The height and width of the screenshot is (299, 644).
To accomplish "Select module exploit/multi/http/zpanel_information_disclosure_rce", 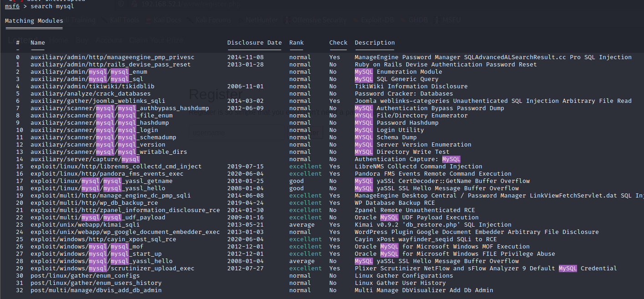I will coord(125,210).
